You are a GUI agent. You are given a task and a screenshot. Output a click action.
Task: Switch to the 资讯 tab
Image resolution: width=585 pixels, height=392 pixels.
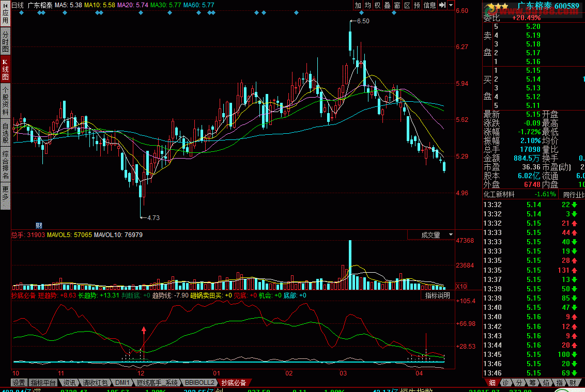point(69,383)
